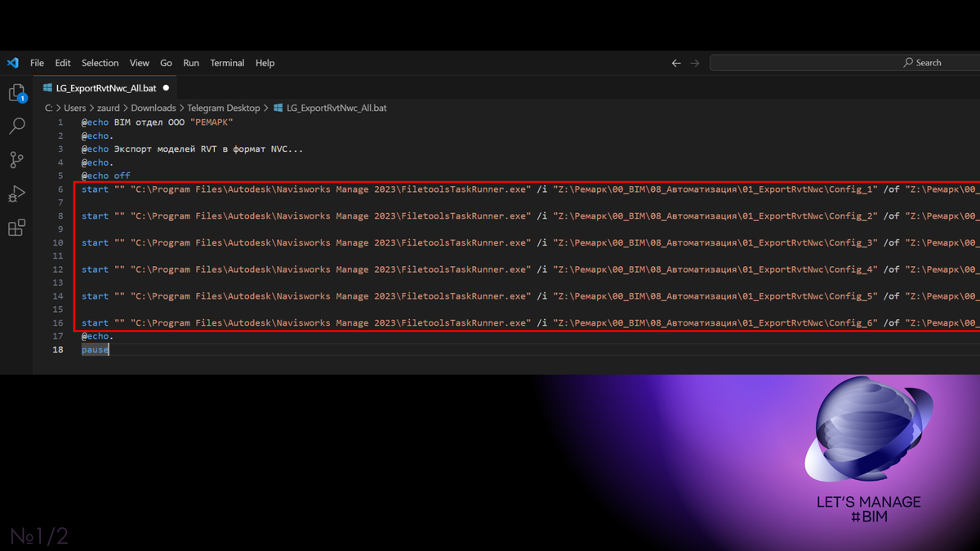
Task: Click the C: breadcrumb segment
Action: pos(49,108)
